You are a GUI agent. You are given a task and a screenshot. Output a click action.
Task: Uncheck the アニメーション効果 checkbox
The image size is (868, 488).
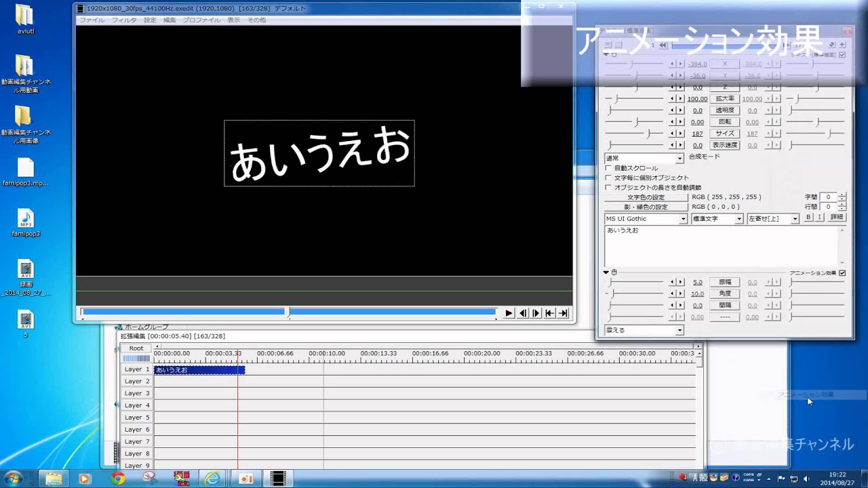[x=842, y=272]
